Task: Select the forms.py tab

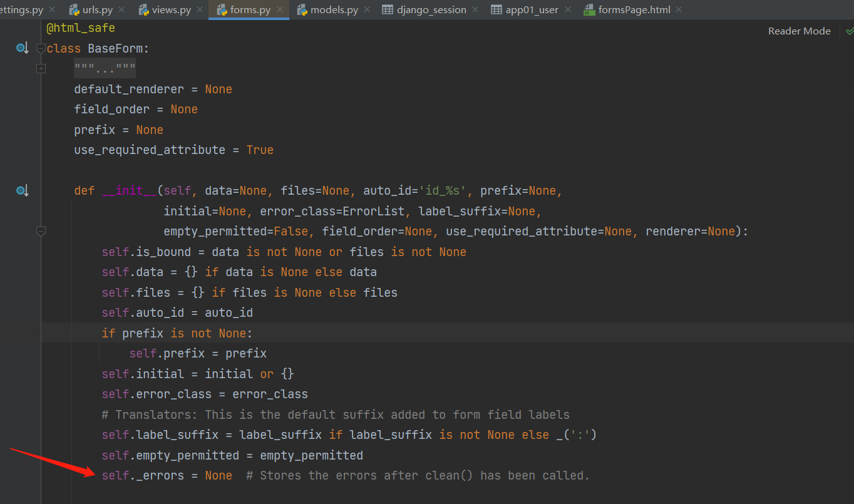Action: point(250,9)
